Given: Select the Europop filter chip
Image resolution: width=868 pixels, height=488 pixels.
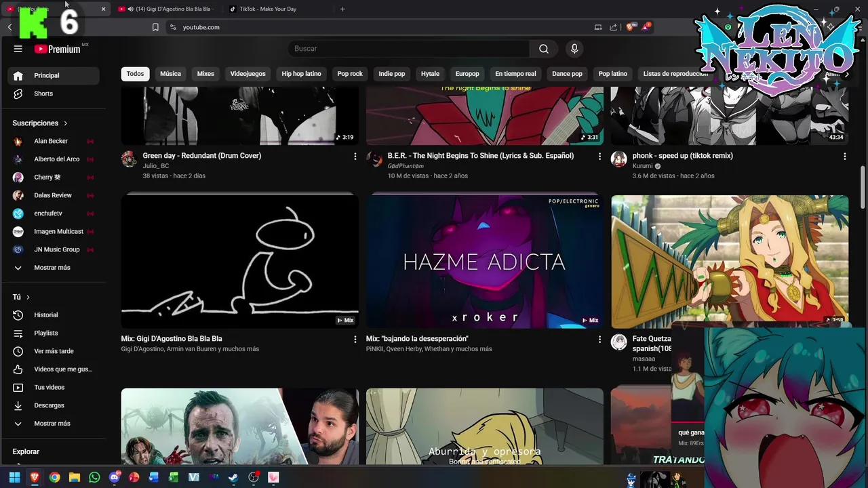Looking at the screenshot, I should pyautogui.click(x=467, y=74).
